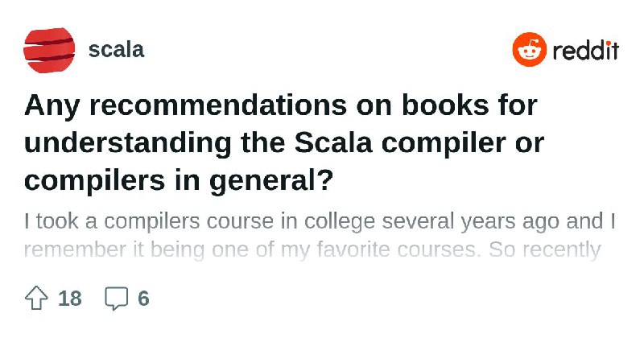Image resolution: width=644 pixels, height=338 pixels.
Task: Click the question mark ending the title
Action: pos(324,179)
